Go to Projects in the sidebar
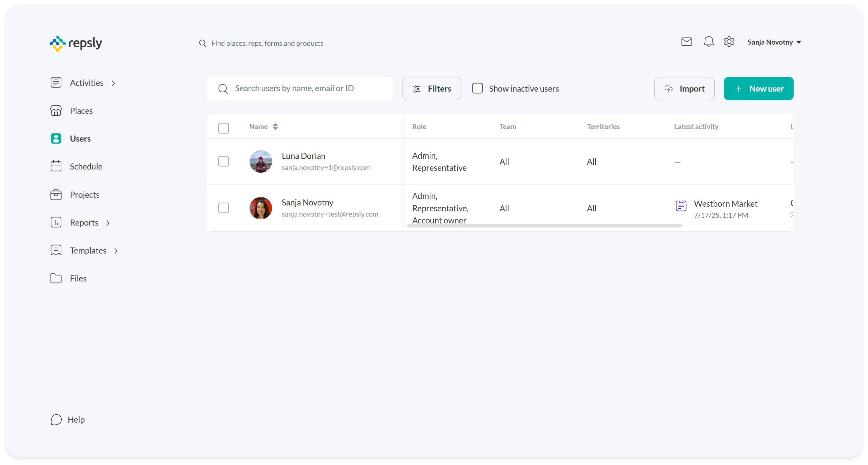868x465 pixels. coord(85,195)
